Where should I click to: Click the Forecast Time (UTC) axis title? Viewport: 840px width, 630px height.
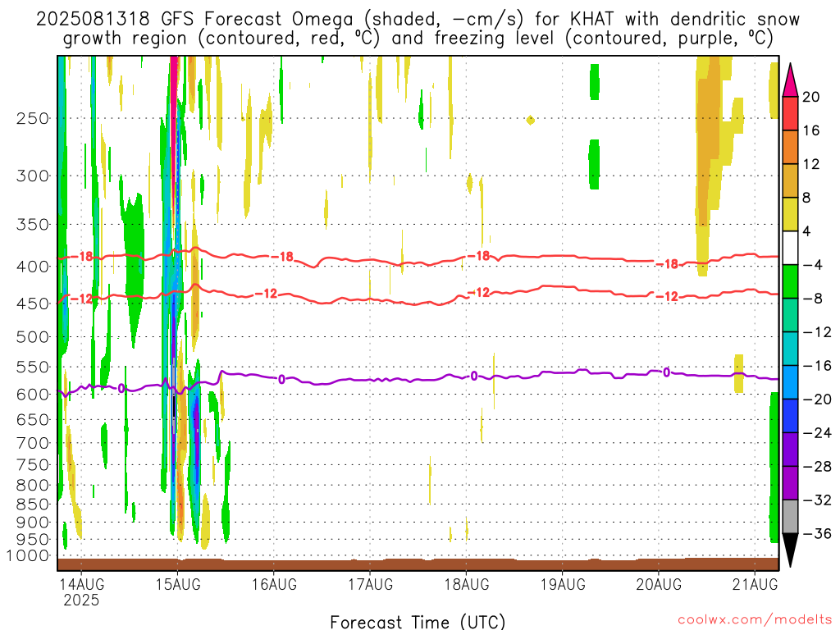click(418, 622)
